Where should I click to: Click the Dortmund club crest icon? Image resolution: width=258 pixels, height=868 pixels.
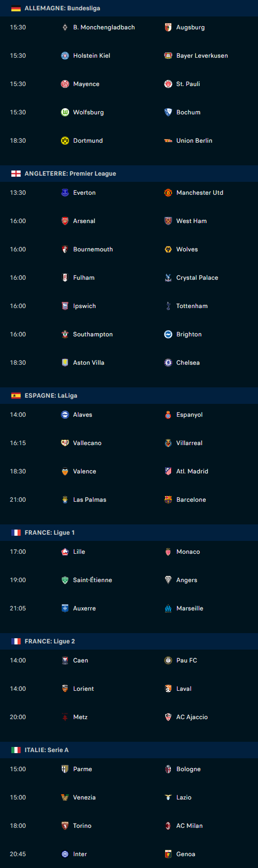[x=65, y=141]
